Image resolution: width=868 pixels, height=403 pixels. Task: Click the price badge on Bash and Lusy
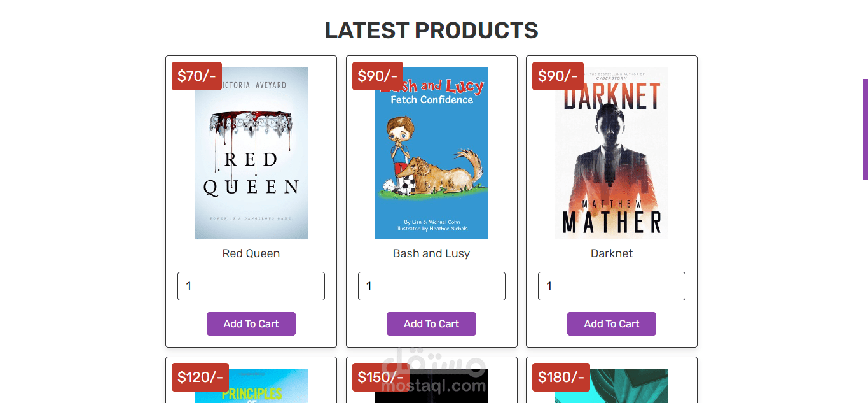377,76
